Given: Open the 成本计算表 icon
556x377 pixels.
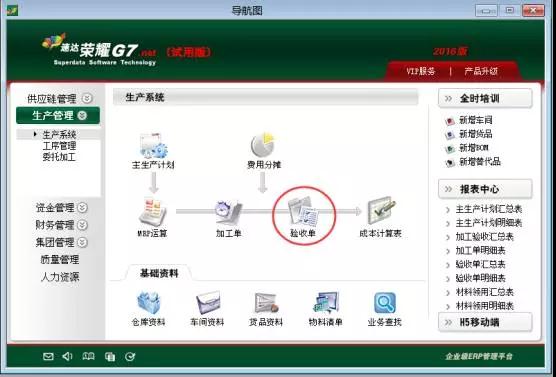Looking at the screenshot, I should pyautogui.click(x=382, y=211).
